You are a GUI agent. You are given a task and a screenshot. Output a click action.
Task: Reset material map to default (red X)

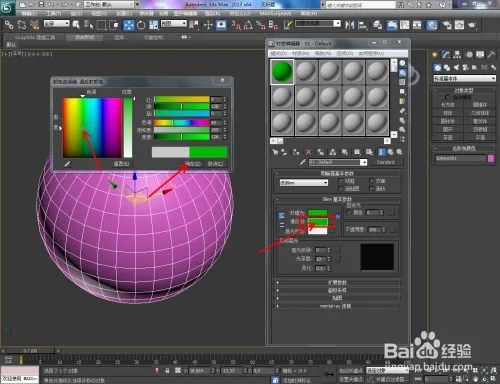[308, 152]
